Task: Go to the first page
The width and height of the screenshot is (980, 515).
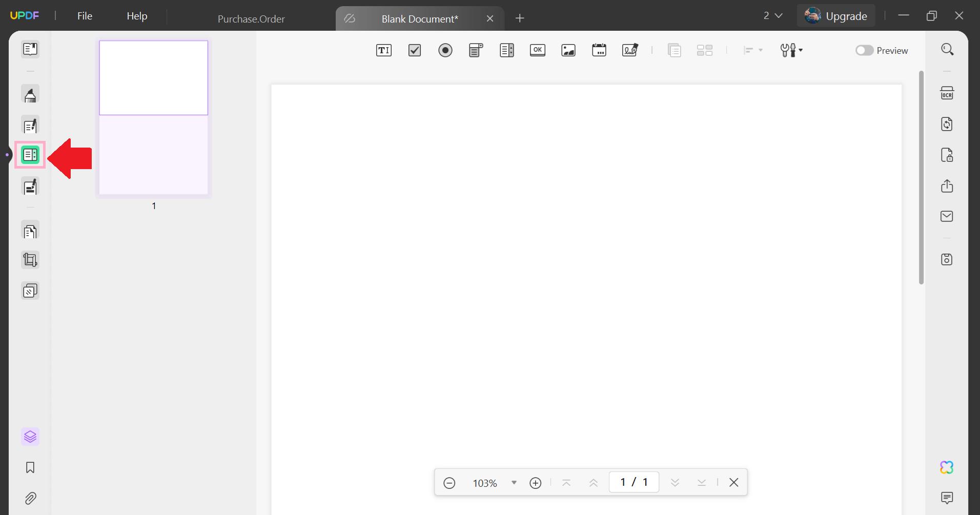Action: coord(566,483)
